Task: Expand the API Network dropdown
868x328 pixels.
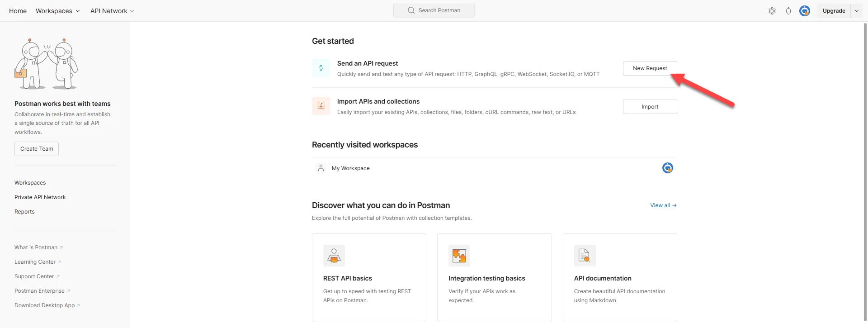Action: (x=112, y=11)
